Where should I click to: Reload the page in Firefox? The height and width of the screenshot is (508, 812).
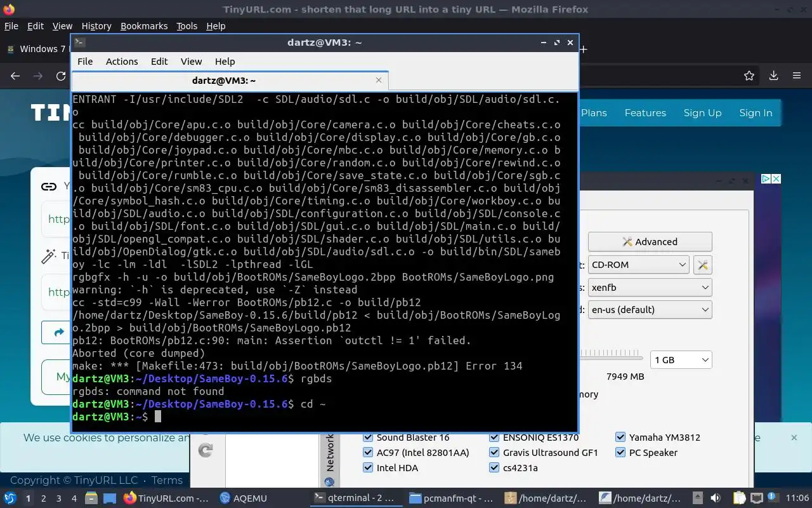[61, 76]
